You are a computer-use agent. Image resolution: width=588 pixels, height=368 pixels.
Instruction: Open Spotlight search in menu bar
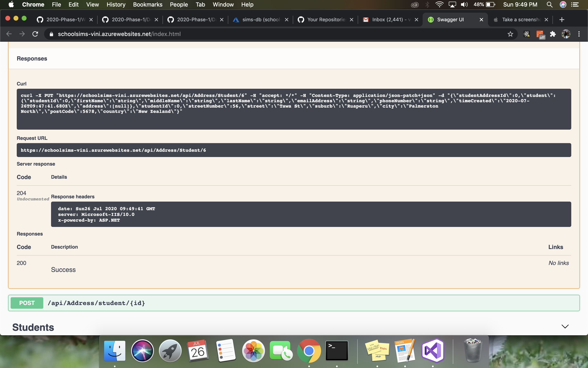tap(550, 5)
